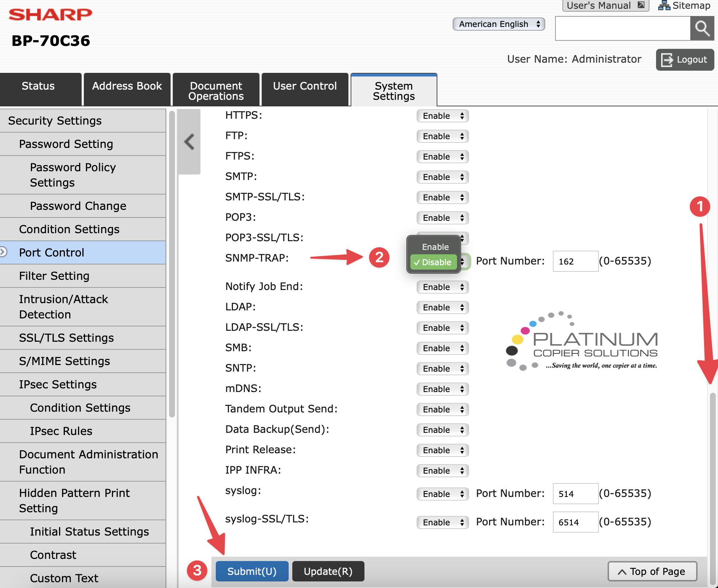Click the SNMP-TRAP port number field
718x588 pixels.
tap(575, 261)
